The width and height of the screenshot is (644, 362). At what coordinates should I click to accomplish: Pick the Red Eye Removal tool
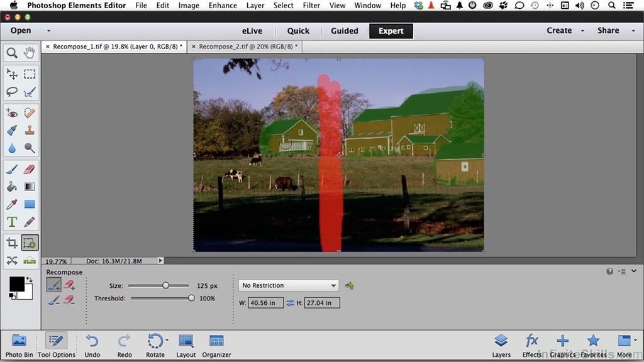point(11,112)
